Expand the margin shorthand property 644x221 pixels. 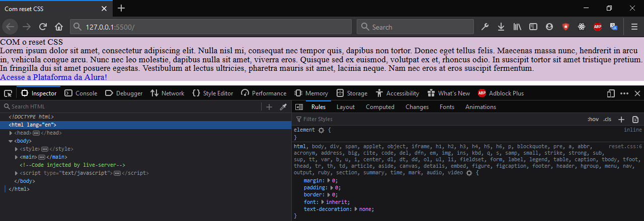tap(330, 180)
